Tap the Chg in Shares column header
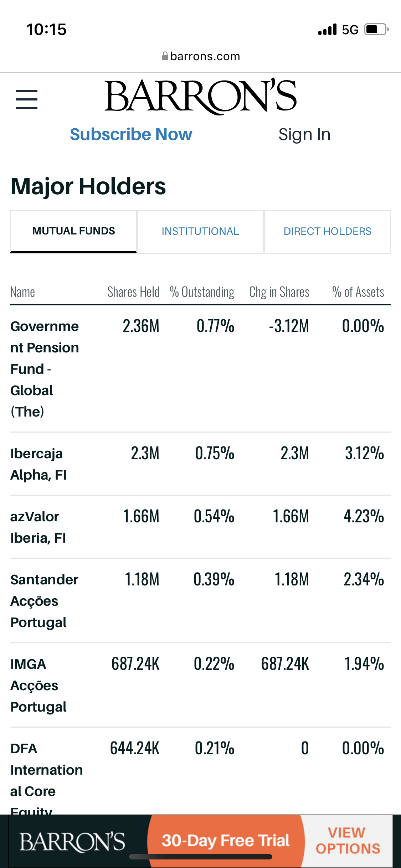The width and height of the screenshot is (401, 868). 279,292
